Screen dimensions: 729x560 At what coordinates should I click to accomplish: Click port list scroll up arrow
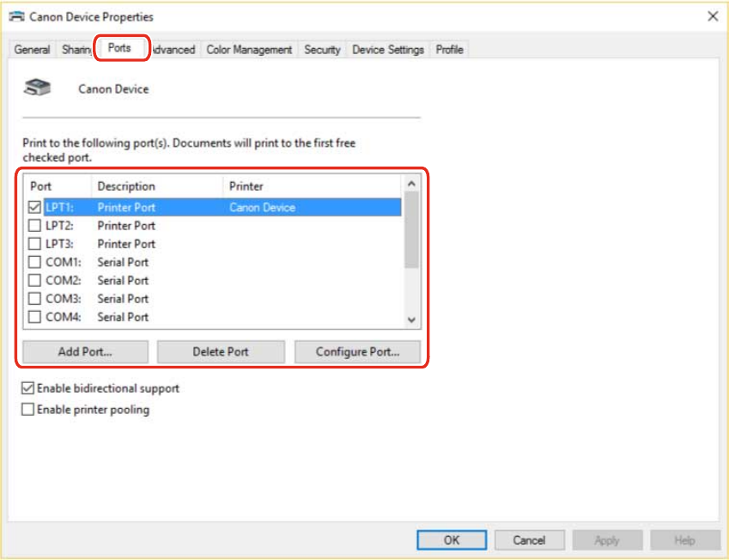tap(411, 184)
